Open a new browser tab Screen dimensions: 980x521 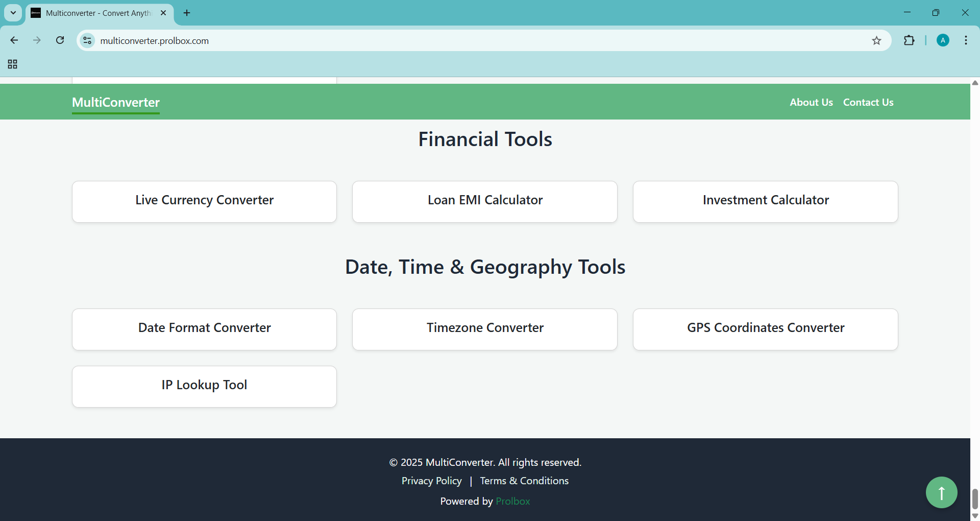187,13
